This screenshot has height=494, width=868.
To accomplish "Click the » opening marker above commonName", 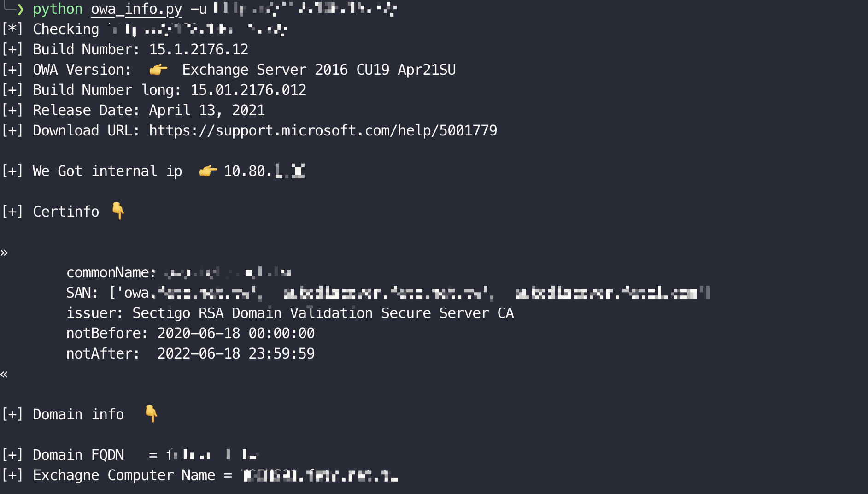I will point(4,253).
